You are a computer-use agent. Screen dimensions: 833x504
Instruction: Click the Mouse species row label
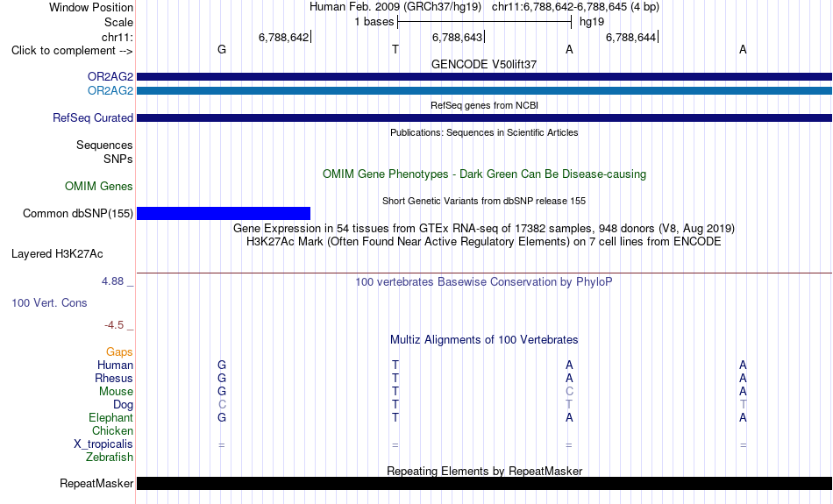click(116, 392)
